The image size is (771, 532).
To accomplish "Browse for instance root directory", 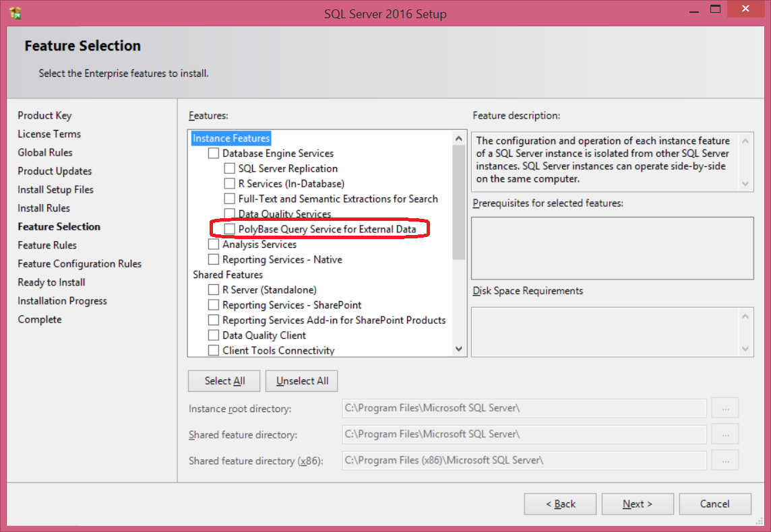I will (725, 408).
